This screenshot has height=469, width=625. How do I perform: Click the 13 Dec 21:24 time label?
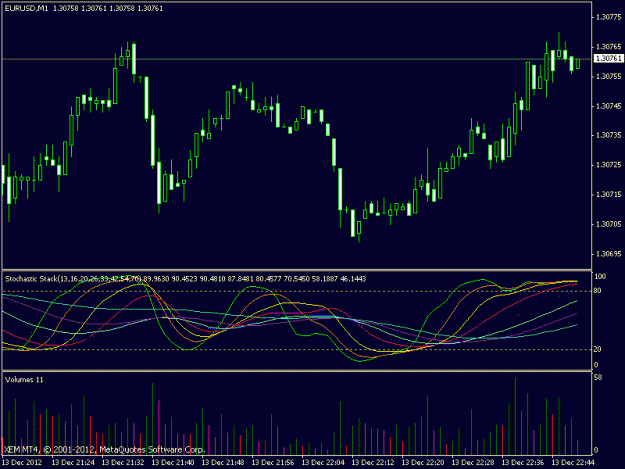pos(73,462)
